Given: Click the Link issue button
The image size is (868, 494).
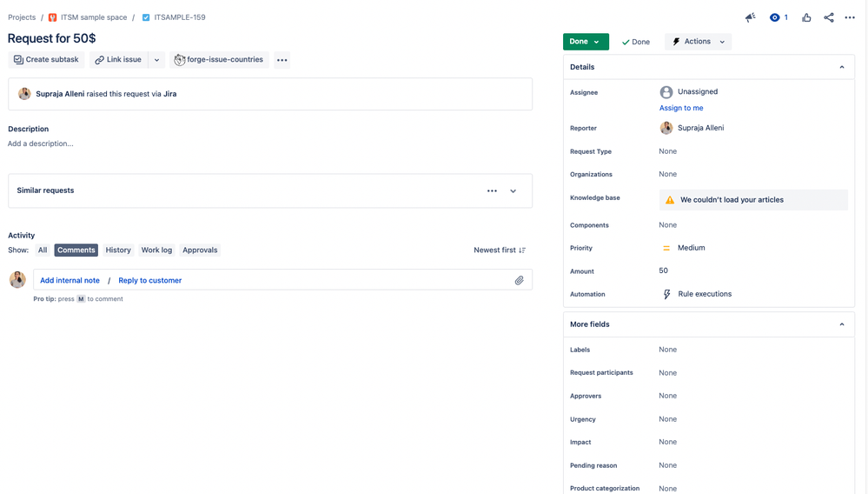Looking at the screenshot, I should [118, 60].
